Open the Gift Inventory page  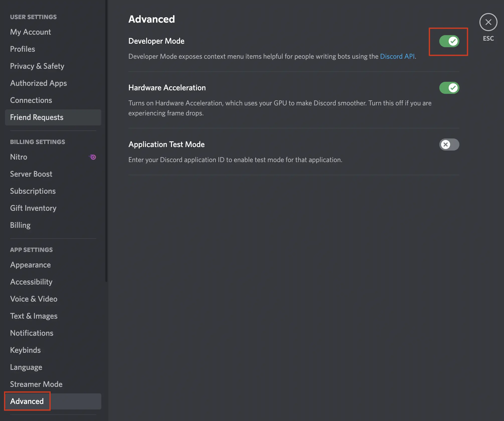click(33, 208)
